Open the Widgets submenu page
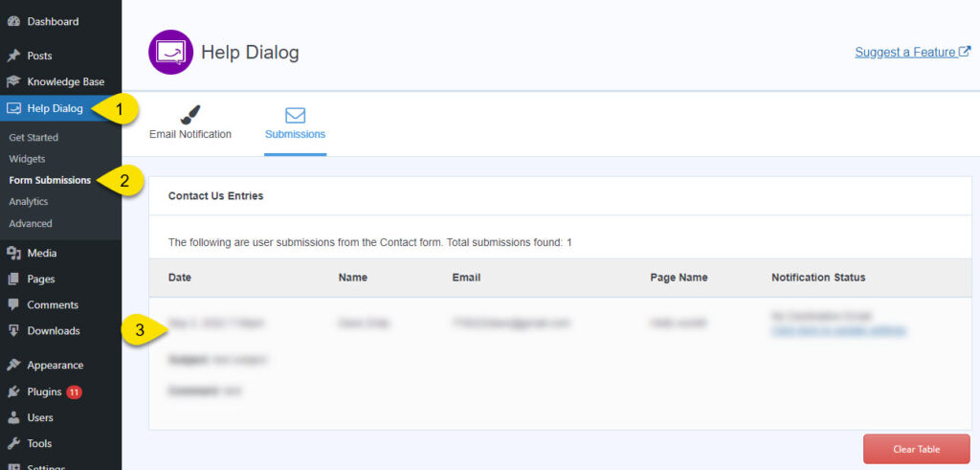 [x=27, y=159]
